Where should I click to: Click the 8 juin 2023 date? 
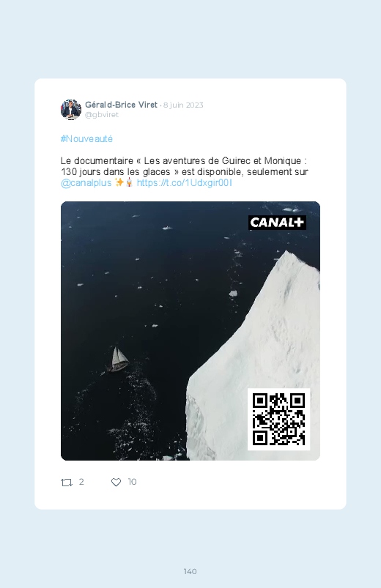pos(183,105)
